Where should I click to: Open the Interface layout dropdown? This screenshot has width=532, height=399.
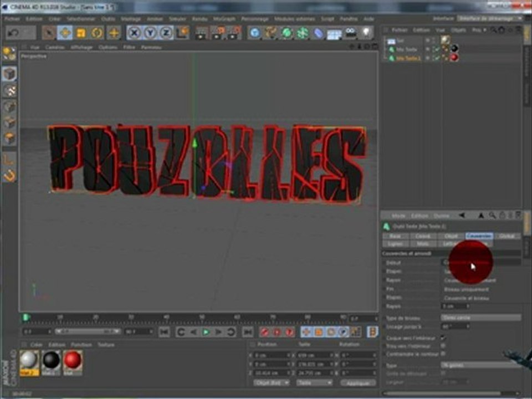tap(490, 18)
